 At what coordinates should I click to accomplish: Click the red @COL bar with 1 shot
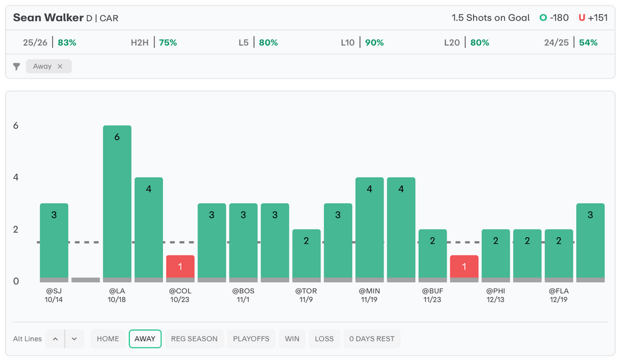180,268
